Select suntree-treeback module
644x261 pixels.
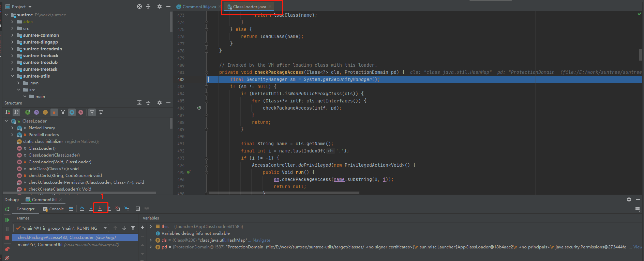tap(41, 56)
